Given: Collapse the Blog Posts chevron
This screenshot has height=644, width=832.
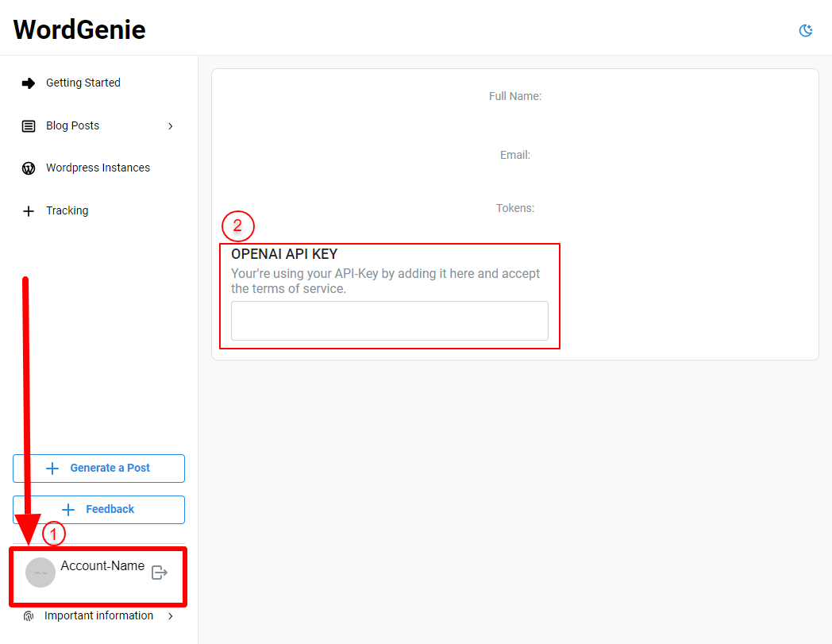Looking at the screenshot, I should tap(170, 125).
